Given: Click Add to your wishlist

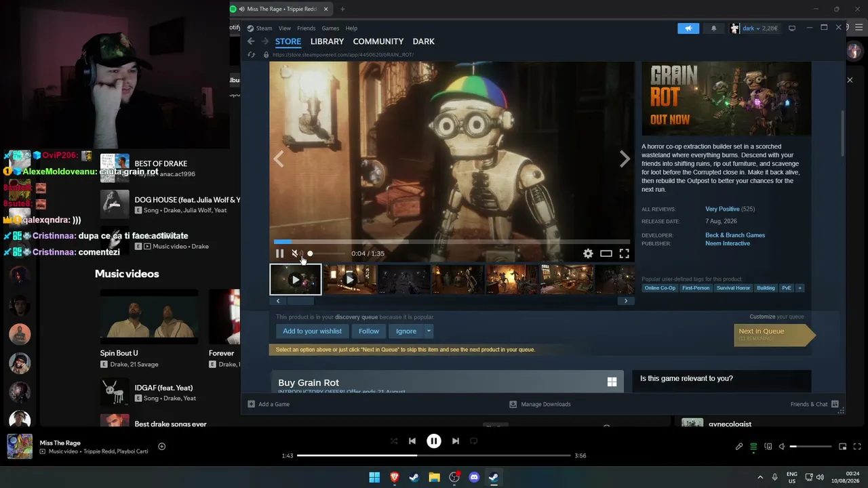Looking at the screenshot, I should coord(312,331).
